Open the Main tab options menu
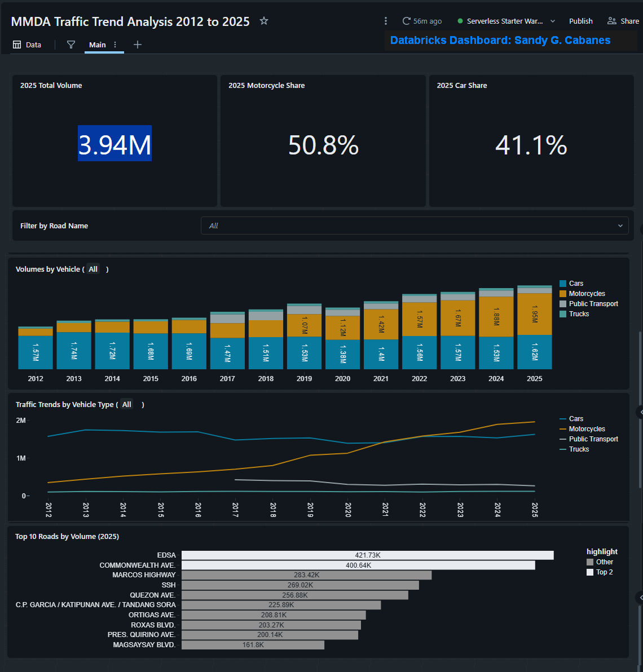Image resolution: width=643 pixels, height=672 pixels. (115, 45)
